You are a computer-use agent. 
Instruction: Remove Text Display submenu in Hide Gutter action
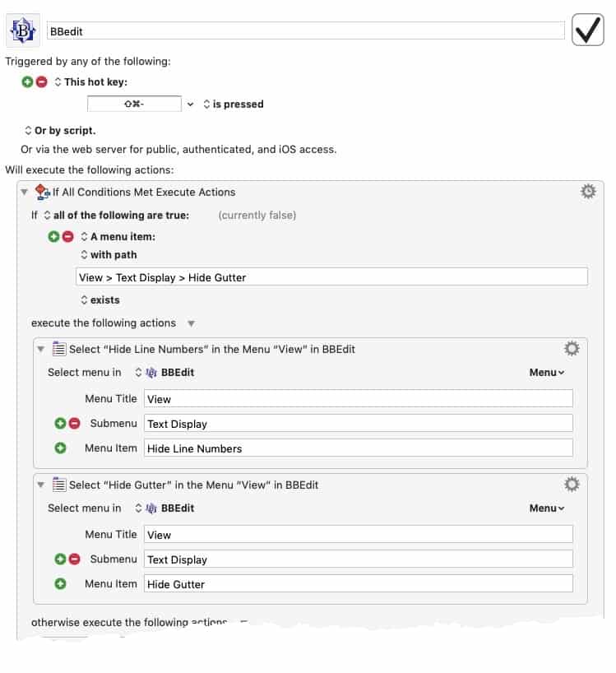(x=75, y=559)
